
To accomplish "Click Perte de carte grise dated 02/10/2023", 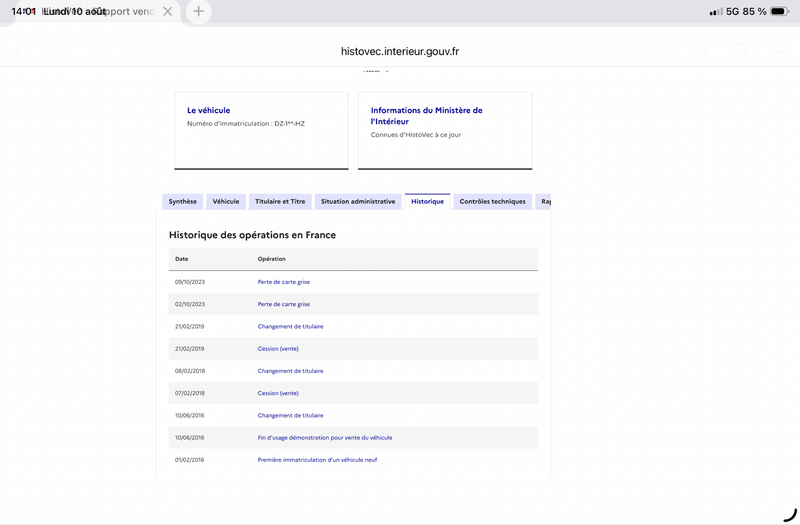I will tap(284, 304).
